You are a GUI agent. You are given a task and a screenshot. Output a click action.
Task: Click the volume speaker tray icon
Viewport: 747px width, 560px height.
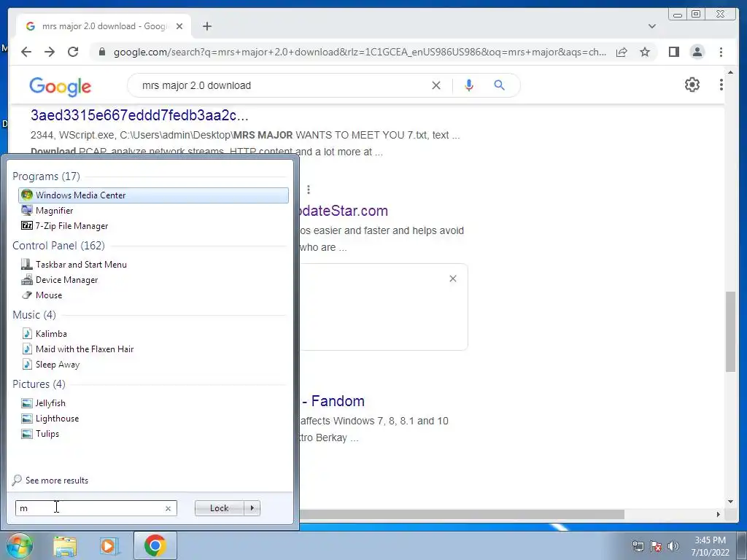click(x=673, y=547)
